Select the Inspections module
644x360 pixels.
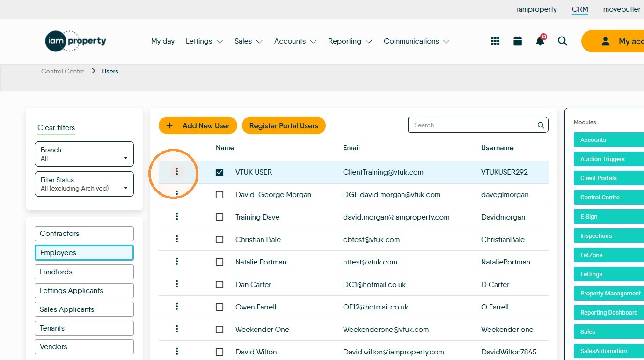point(609,236)
